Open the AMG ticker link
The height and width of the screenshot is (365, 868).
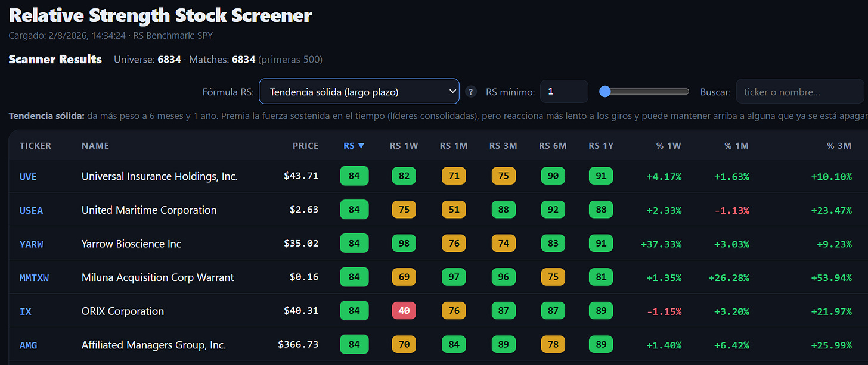point(28,345)
